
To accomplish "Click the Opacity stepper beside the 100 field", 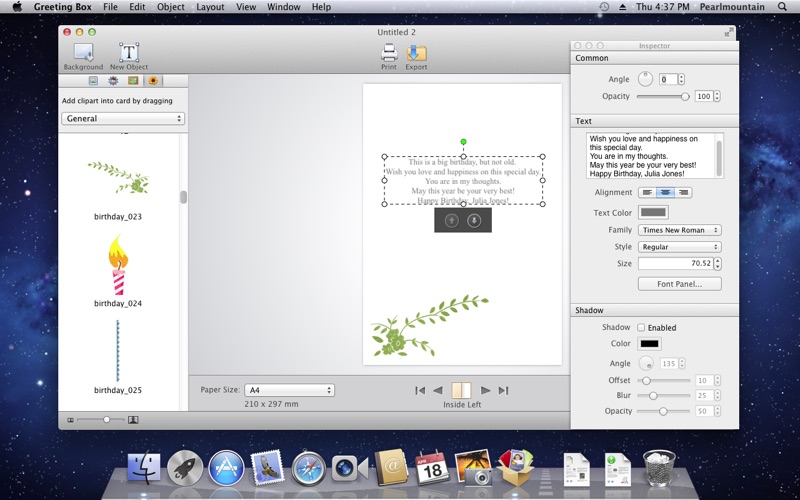I will point(717,96).
